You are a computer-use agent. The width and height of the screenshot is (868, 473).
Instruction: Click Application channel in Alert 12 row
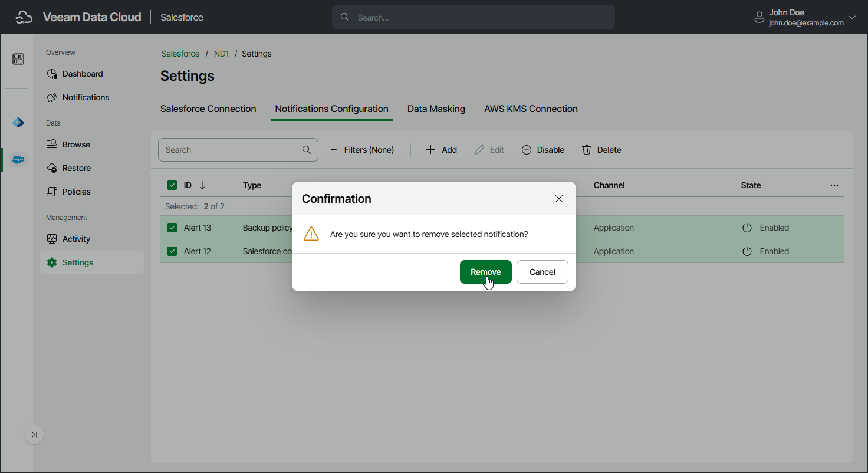614,251
